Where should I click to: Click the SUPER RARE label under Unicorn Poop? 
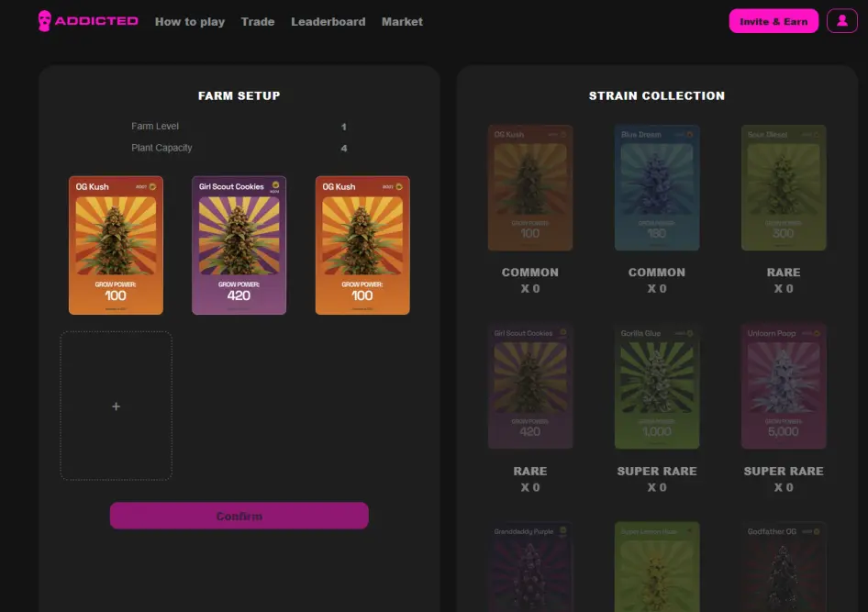784,471
